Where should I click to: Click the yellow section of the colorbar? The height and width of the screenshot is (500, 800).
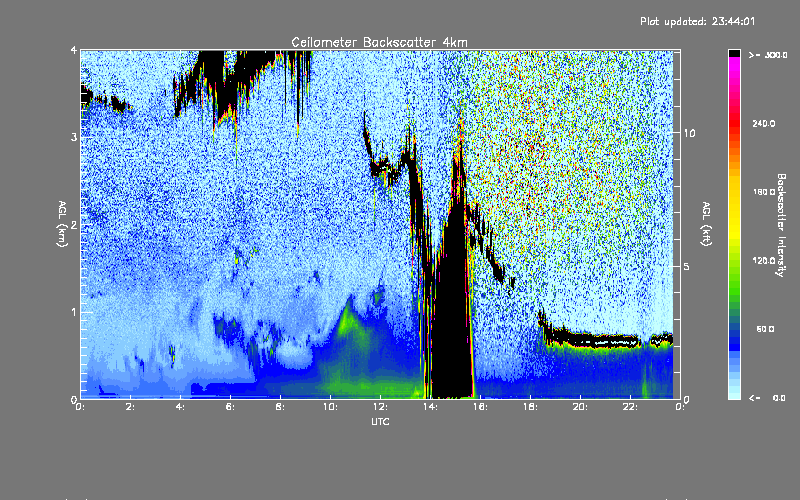point(734,209)
